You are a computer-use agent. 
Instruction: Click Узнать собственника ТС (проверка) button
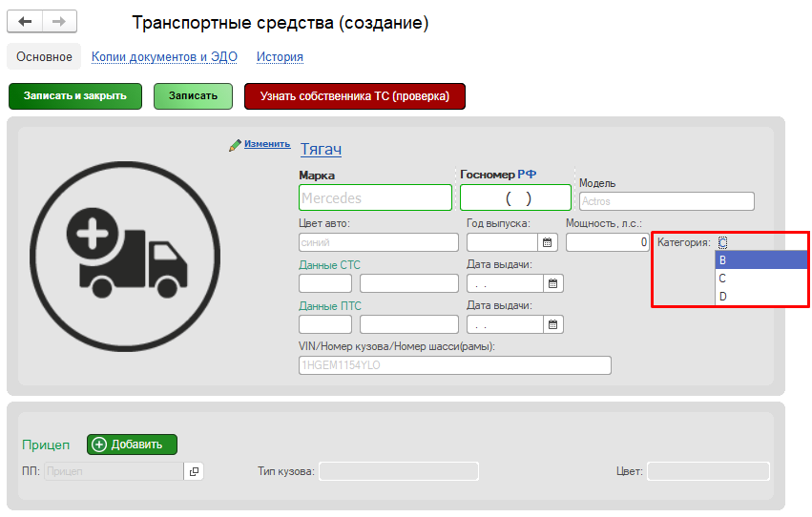355,96
